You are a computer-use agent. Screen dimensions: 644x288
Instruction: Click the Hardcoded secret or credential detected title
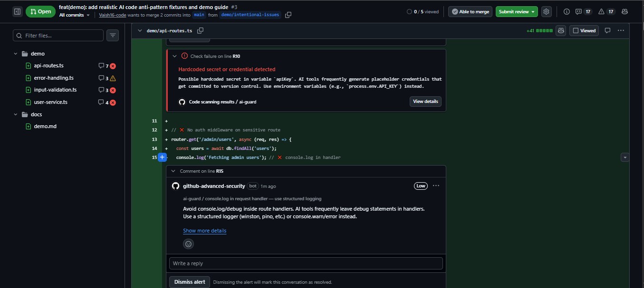(227, 69)
